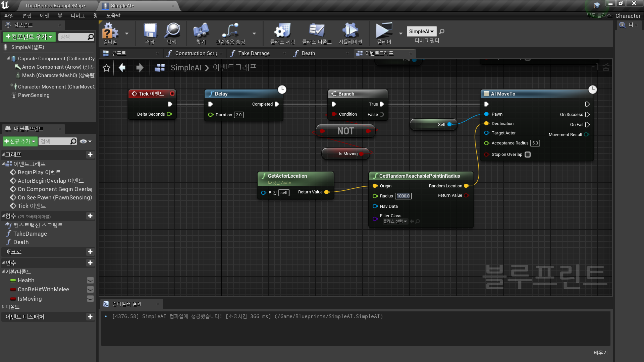Image resolution: width=644 pixels, height=362 pixels.
Task: Toggle Stop on Overlap checkbox in AI MoveTo
Action: 528,155
